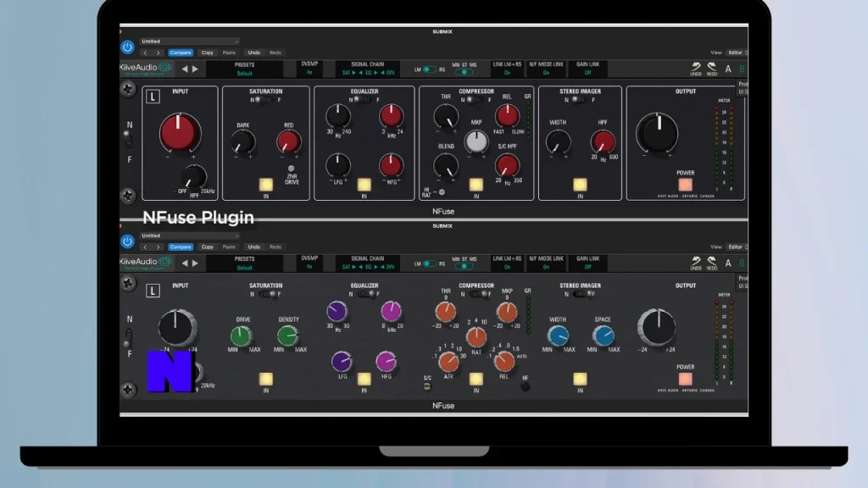Click the SIGNAL CHAIN order display in upper plugin

pos(368,69)
